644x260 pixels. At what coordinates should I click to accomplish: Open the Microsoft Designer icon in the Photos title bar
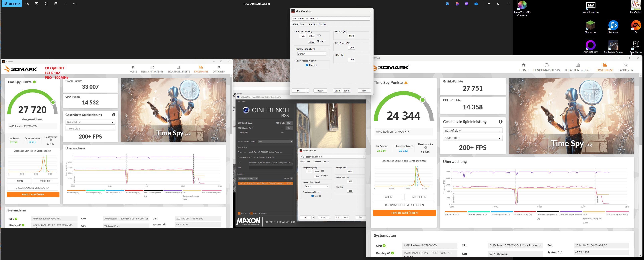click(457, 4)
